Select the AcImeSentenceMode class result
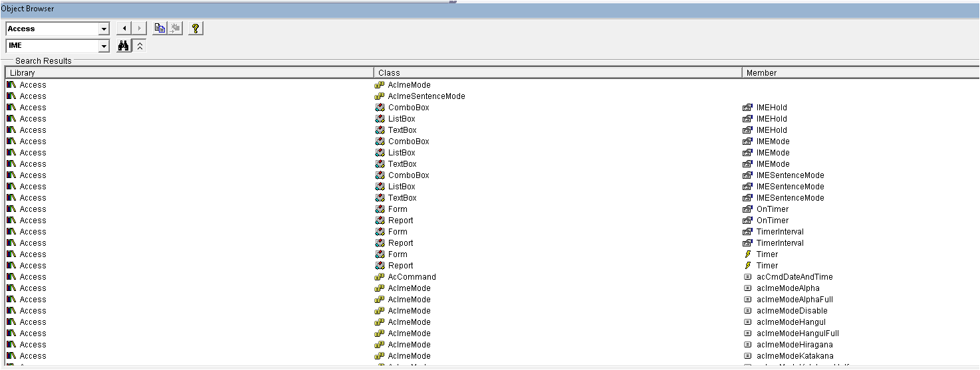980x370 pixels. [x=426, y=96]
